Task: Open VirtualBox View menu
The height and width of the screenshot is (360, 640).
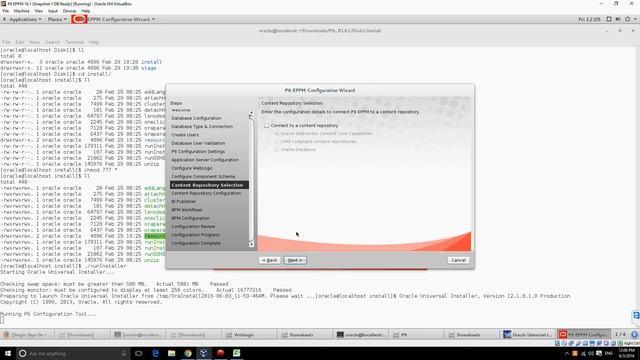Action: 39,11
